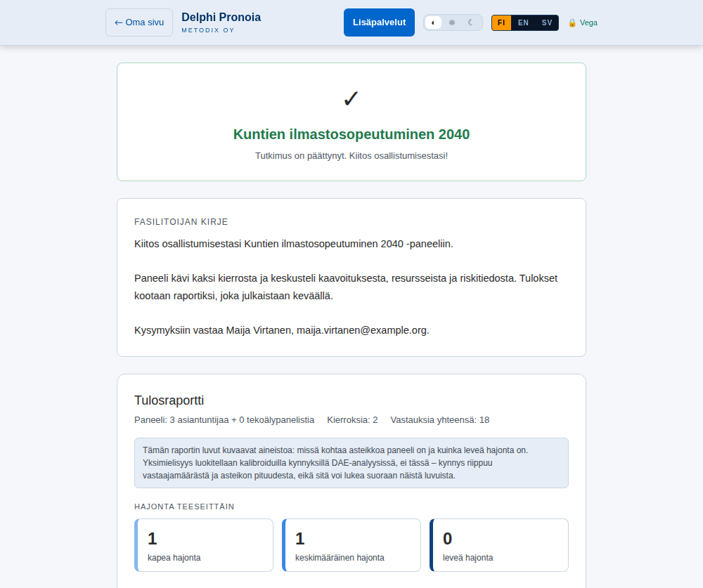The width and height of the screenshot is (703, 588).
Task: Click the blue DAE-analyysi info note
Action: pyautogui.click(x=351, y=463)
